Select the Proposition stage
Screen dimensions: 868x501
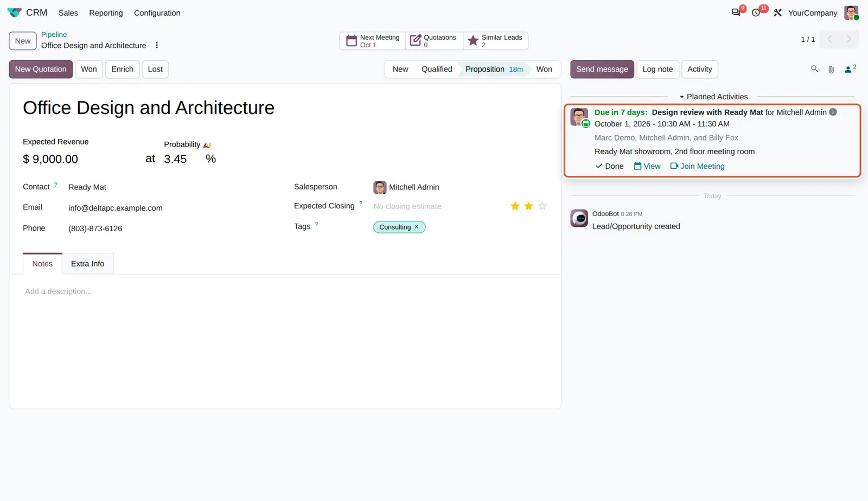[x=494, y=69]
